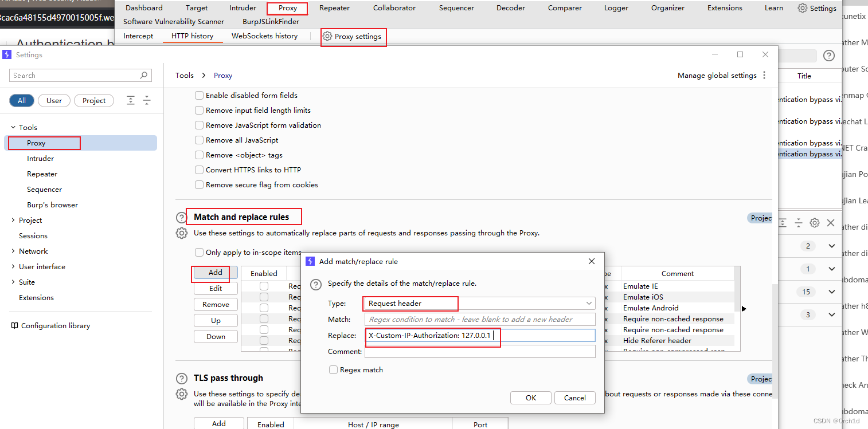Screen dimensions: 868x429
Task: Click the Replace input containing X-Custom-IP-Authorization
Action: [480, 336]
